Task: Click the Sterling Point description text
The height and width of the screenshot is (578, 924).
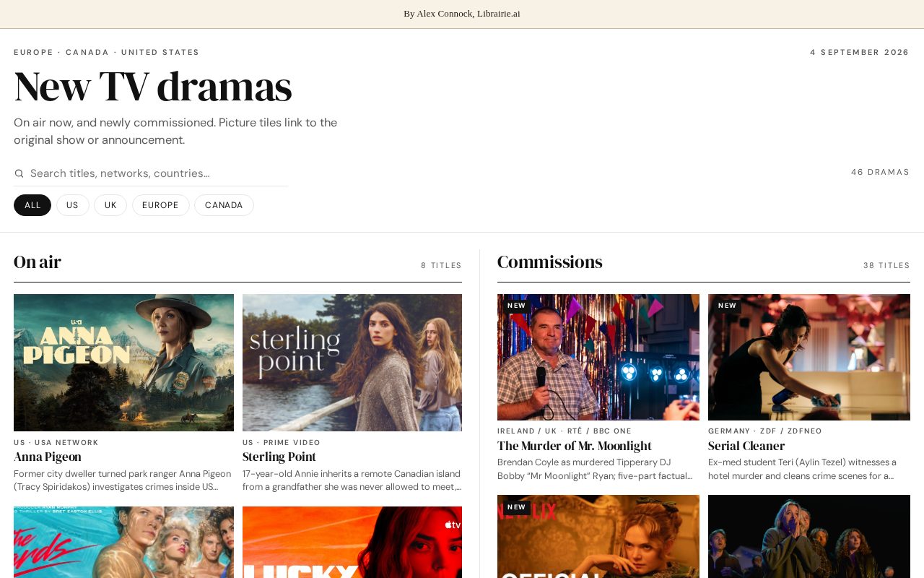Action: point(352,480)
